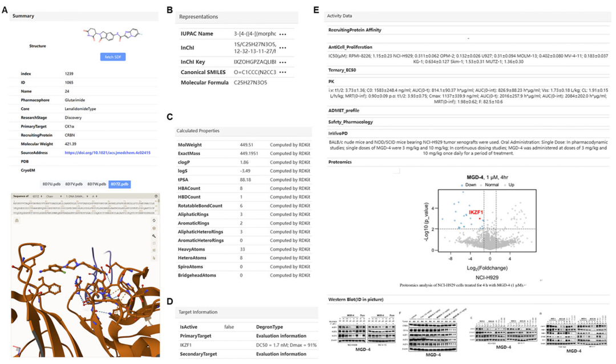
Task: Click the clogP value '1.86'
Action: tap(244, 162)
